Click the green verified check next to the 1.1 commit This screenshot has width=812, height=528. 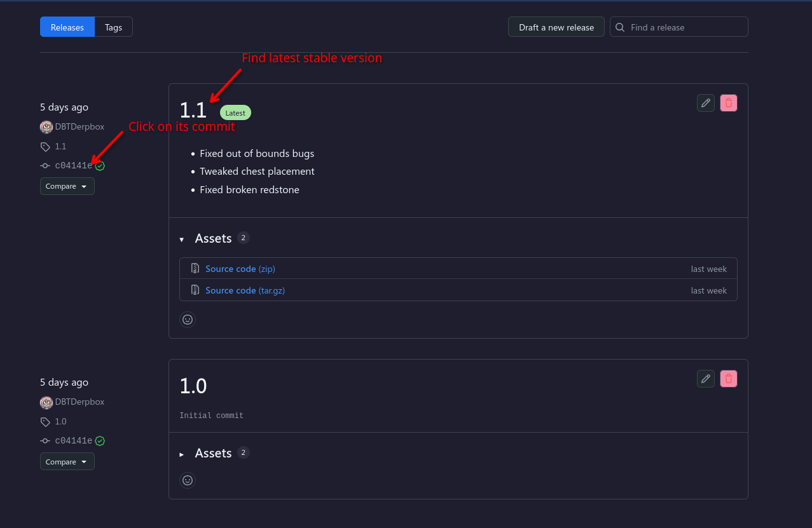[100, 166]
